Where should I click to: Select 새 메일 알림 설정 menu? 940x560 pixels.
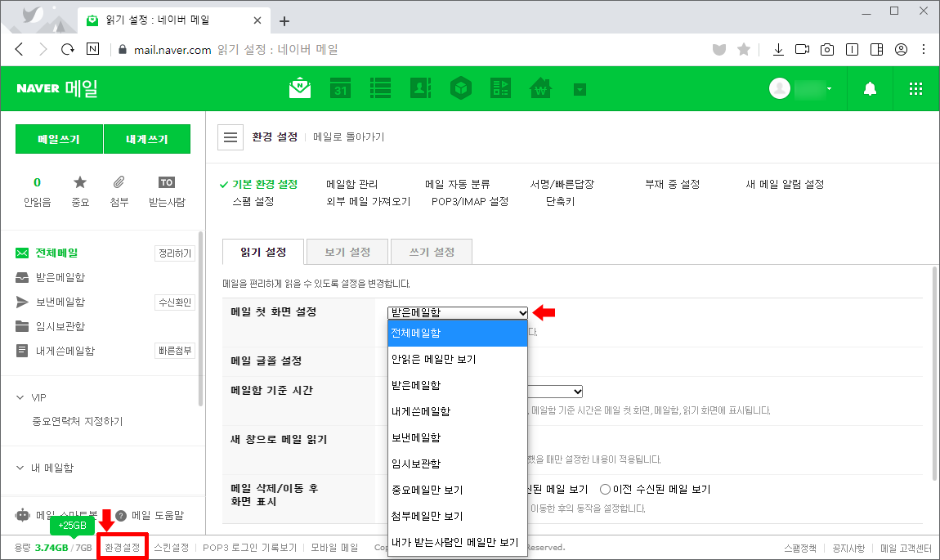point(785,184)
